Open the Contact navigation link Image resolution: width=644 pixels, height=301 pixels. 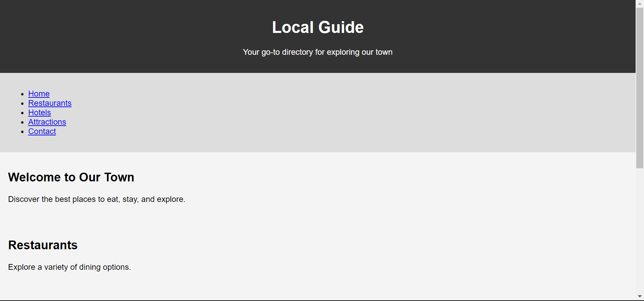click(x=42, y=131)
